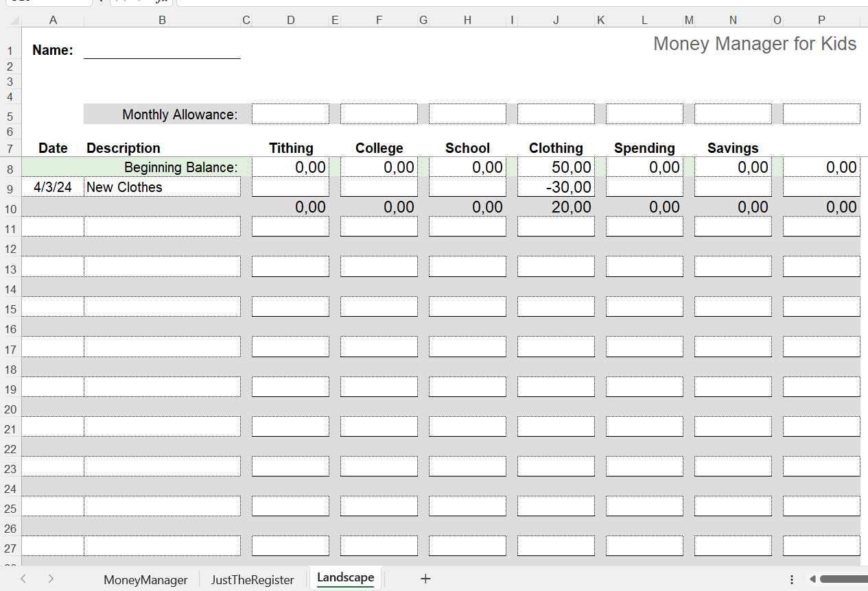Open the JustTheRegister sheet tab
Screen dimensions: 868x591
[253, 579]
